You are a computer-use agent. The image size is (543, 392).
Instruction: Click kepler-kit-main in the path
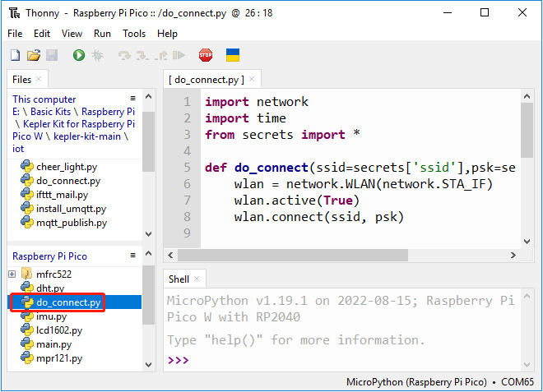pos(87,136)
